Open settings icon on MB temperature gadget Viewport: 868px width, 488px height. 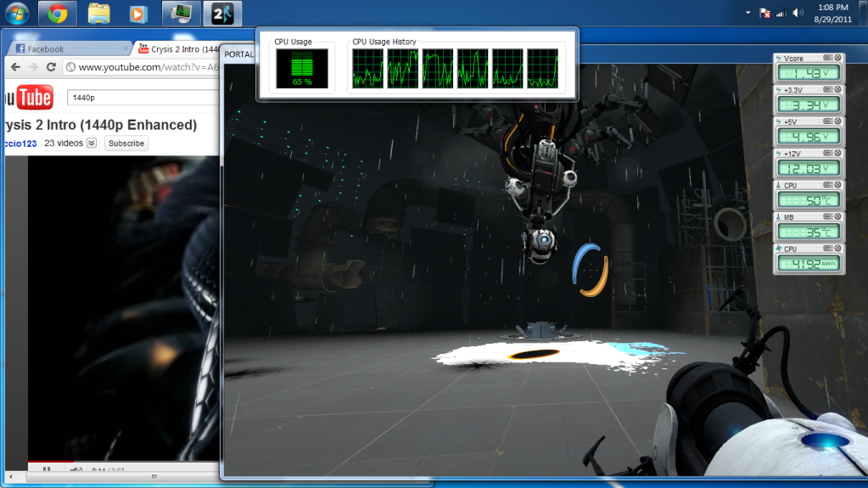pos(828,216)
